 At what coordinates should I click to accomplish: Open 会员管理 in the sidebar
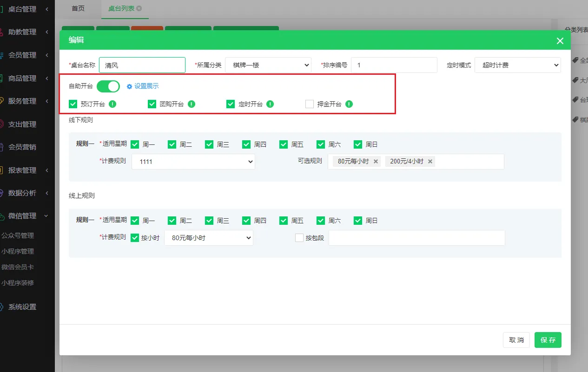tap(22, 55)
